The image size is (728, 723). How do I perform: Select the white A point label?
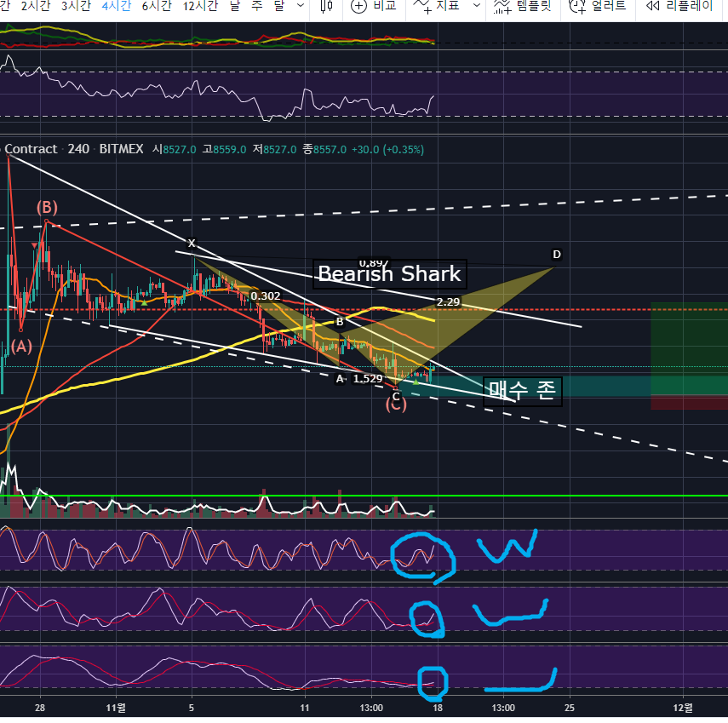pyautogui.click(x=340, y=379)
